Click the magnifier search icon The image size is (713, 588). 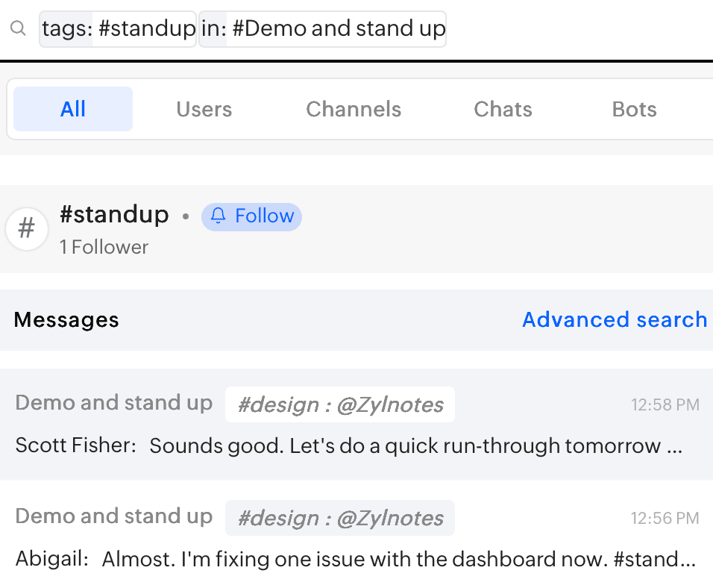coord(18,28)
